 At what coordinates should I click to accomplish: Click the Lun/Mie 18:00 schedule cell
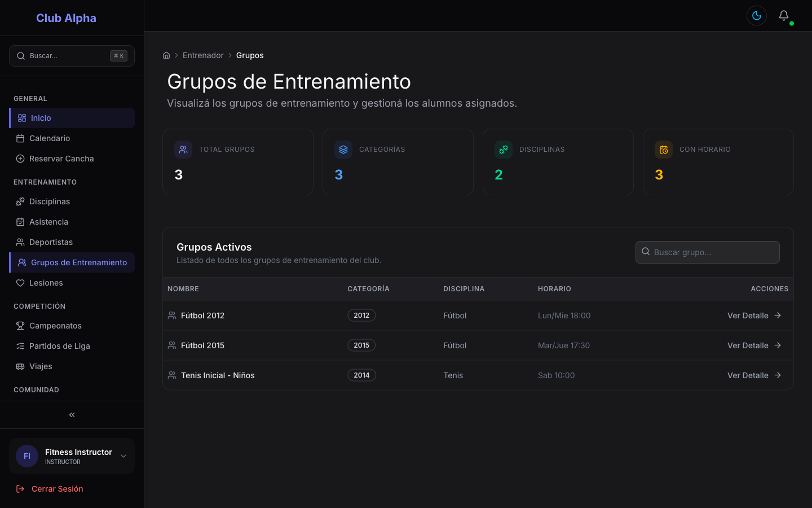click(x=564, y=316)
